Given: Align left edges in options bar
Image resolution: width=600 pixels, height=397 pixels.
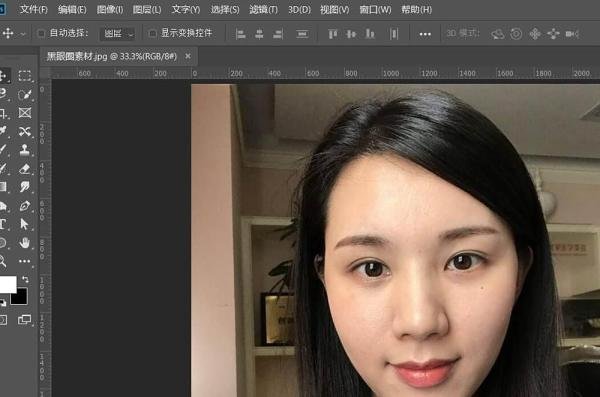Looking at the screenshot, I should (241, 34).
